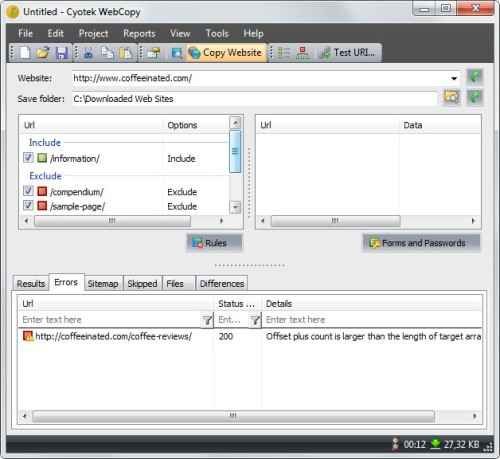Save the project with the floppy icon
Image resolution: width=500 pixels, height=459 pixels.
click(x=62, y=53)
